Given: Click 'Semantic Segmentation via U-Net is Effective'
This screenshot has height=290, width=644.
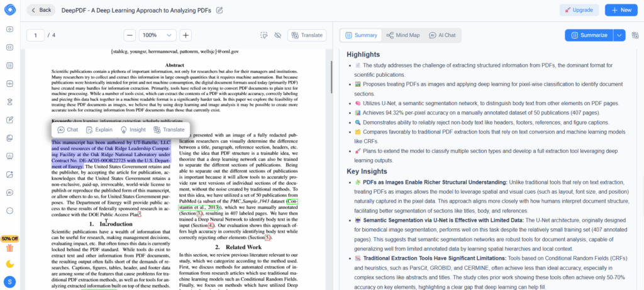Looking at the screenshot, I should click(x=443, y=220).
